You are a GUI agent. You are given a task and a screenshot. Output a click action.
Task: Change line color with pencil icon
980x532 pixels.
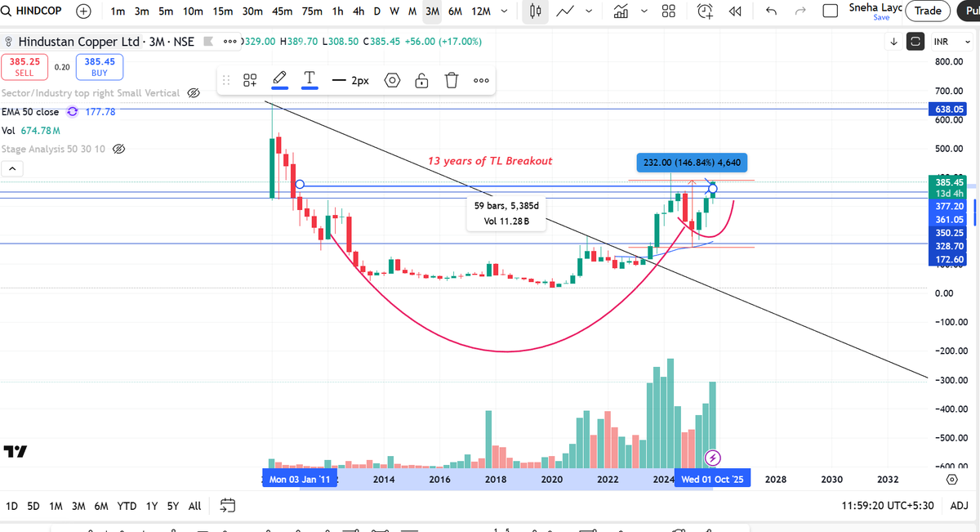pos(279,80)
